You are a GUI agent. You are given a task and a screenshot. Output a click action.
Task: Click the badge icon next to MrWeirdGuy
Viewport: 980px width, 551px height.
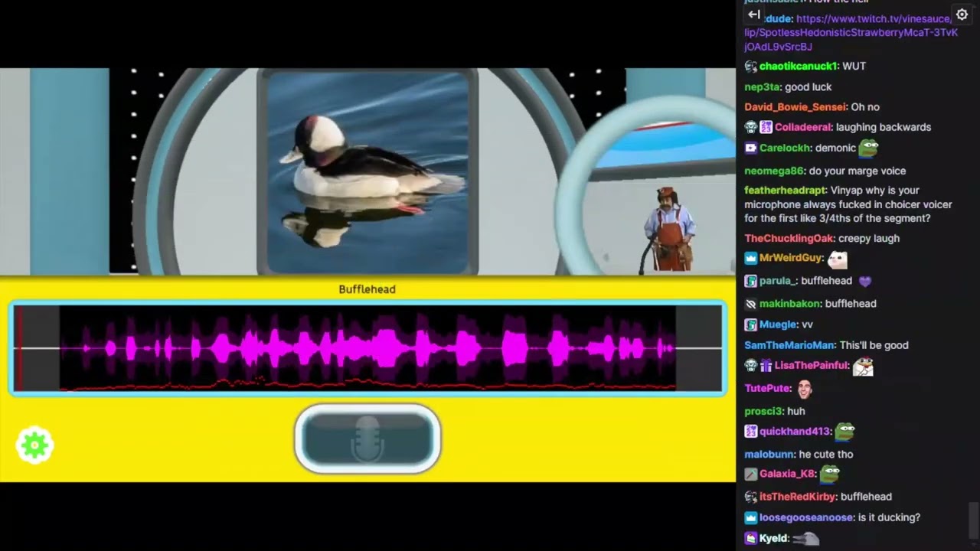[x=750, y=259]
